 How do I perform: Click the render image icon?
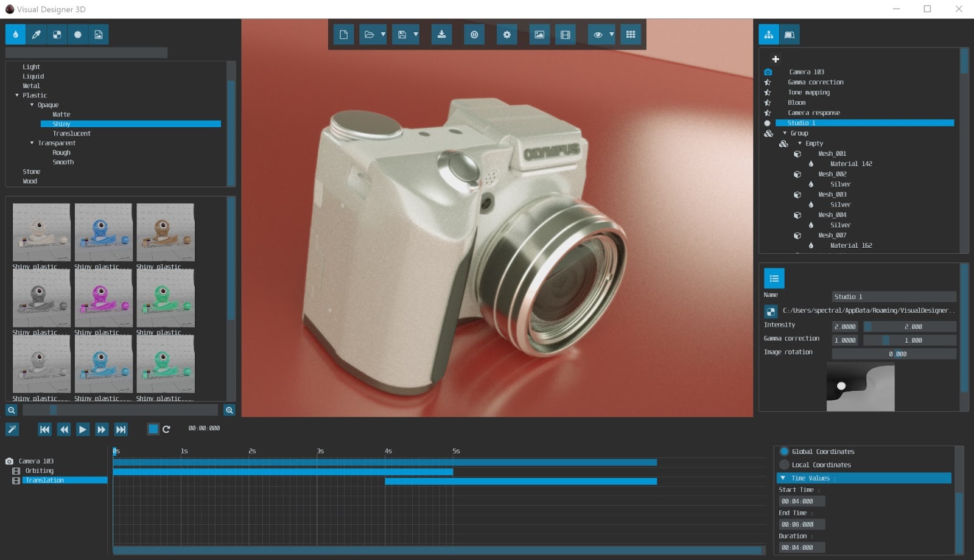539,35
